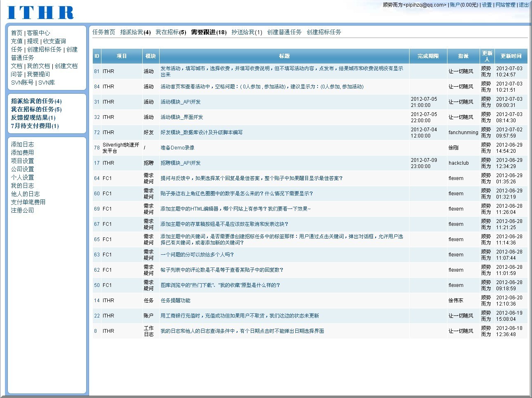Click 标题 column header
Image resolution: width=532 pixels, height=398 pixels.
coord(284,56)
